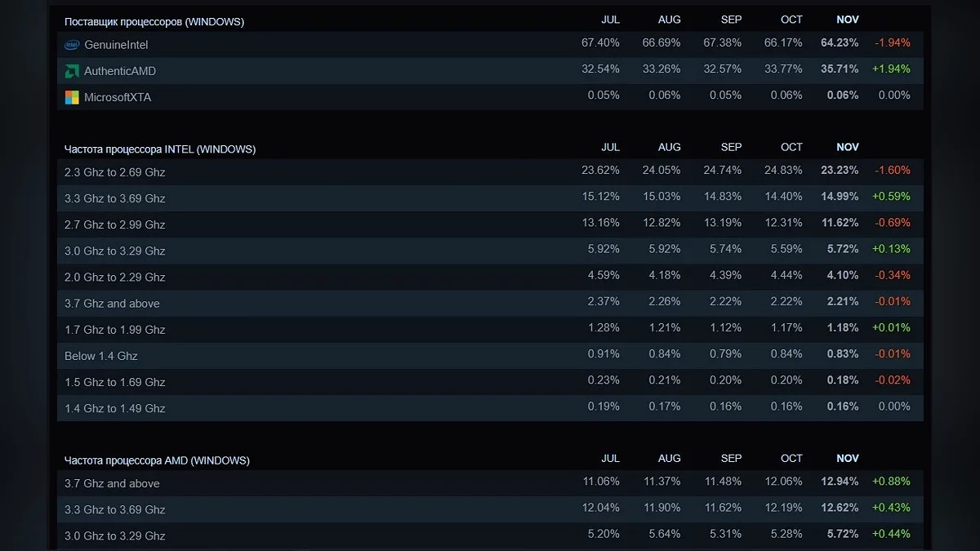Select the Intel 3.7 Ghz and above row
This screenshot has height=551, width=980.
[112, 304]
